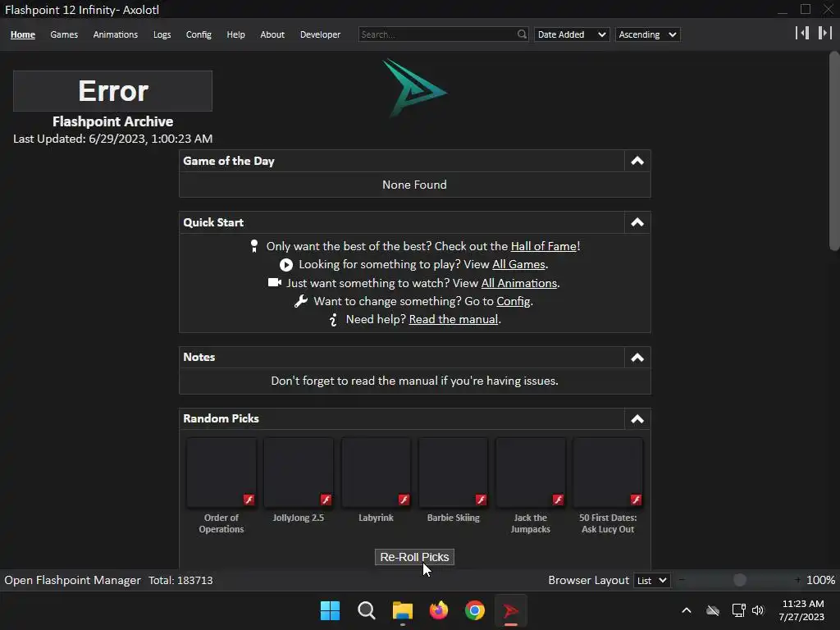Open the Barbie Skiing thumbnail

tap(453, 472)
